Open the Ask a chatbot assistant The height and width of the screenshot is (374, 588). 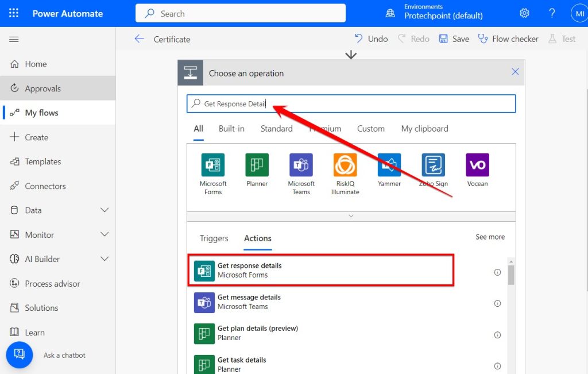(x=19, y=354)
